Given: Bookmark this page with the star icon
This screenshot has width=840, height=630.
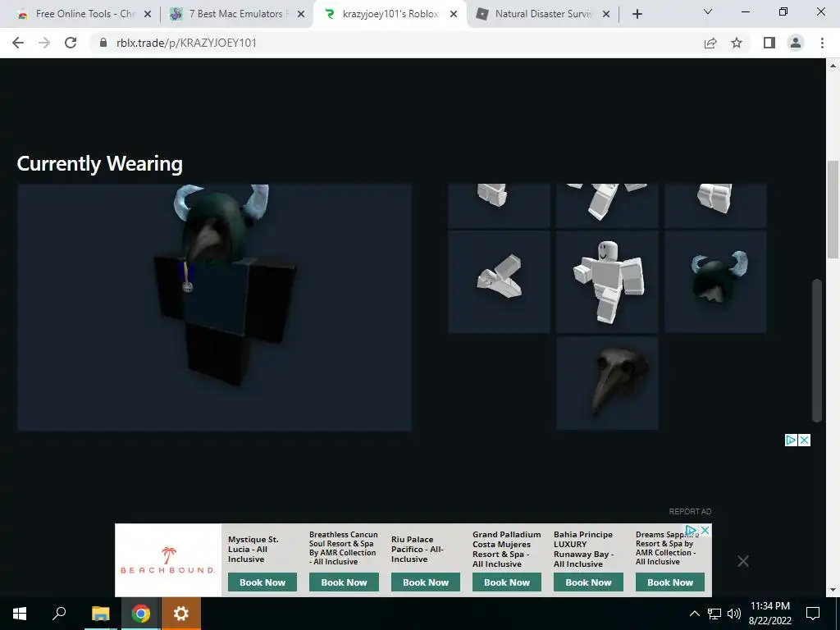Looking at the screenshot, I should tap(737, 43).
